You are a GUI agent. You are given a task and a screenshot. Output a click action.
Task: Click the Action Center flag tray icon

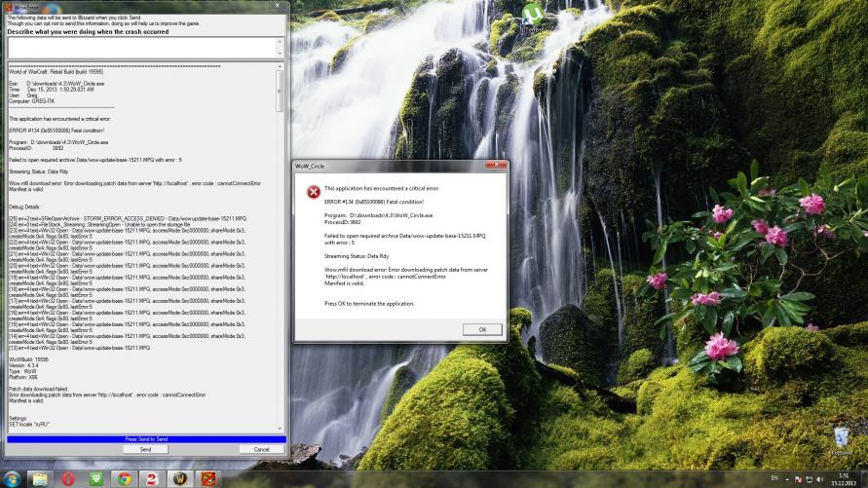[797, 480]
